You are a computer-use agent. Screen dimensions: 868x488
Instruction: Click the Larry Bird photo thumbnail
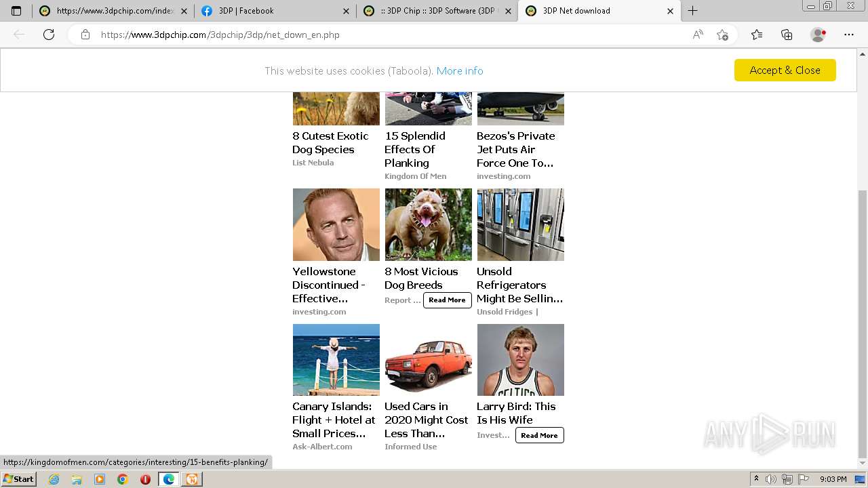pos(521,360)
